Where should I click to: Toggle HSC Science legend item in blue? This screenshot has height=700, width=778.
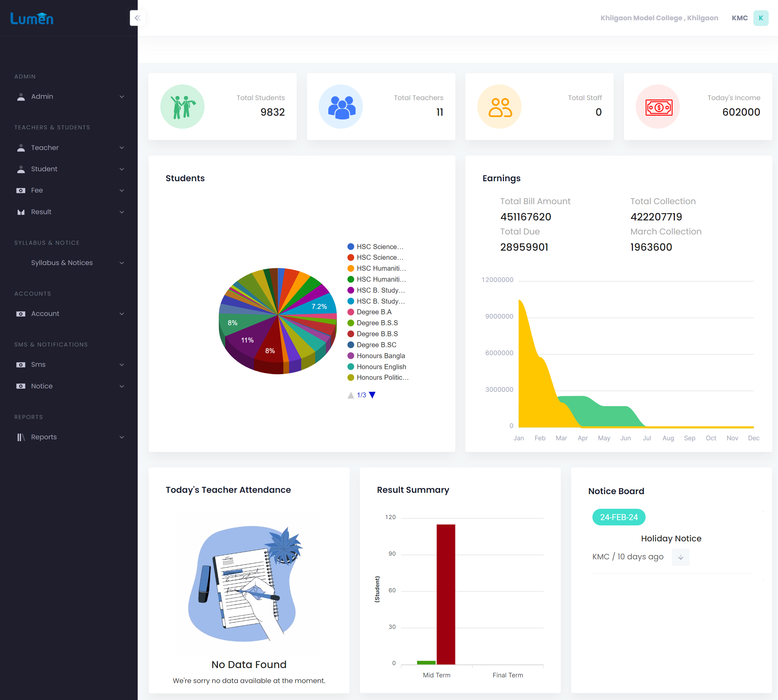376,246
